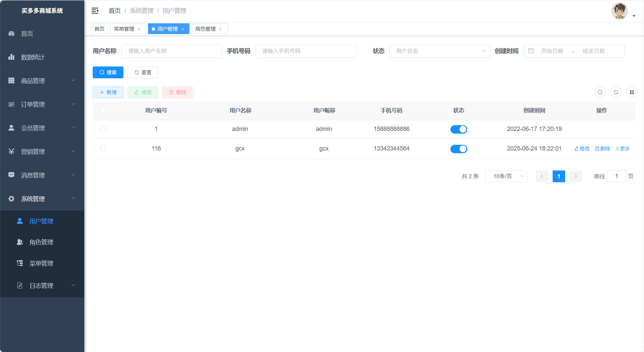Switch to the 角色管理 tab
644x352 pixels.
(205, 29)
